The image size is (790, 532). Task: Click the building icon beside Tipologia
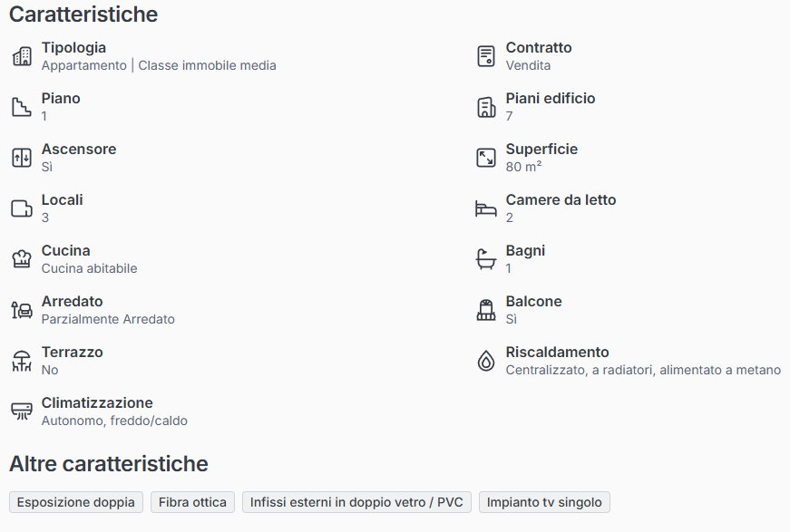pyautogui.click(x=22, y=56)
